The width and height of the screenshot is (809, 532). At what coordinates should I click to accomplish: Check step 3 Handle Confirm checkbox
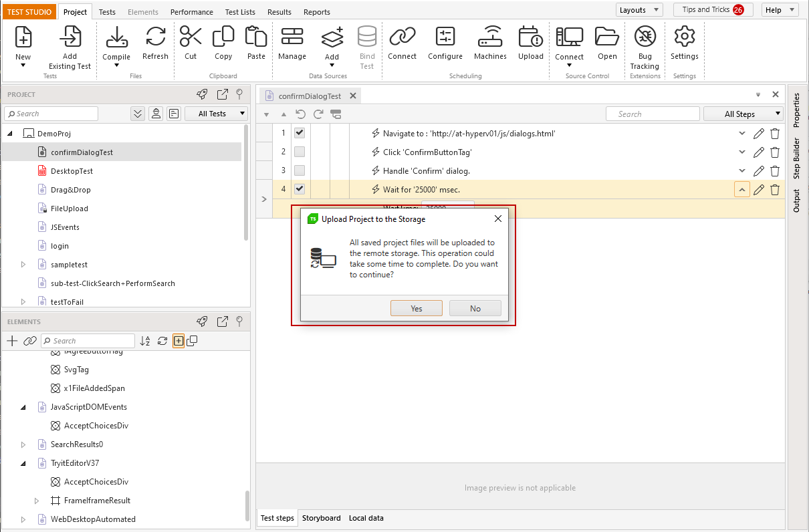click(x=300, y=170)
